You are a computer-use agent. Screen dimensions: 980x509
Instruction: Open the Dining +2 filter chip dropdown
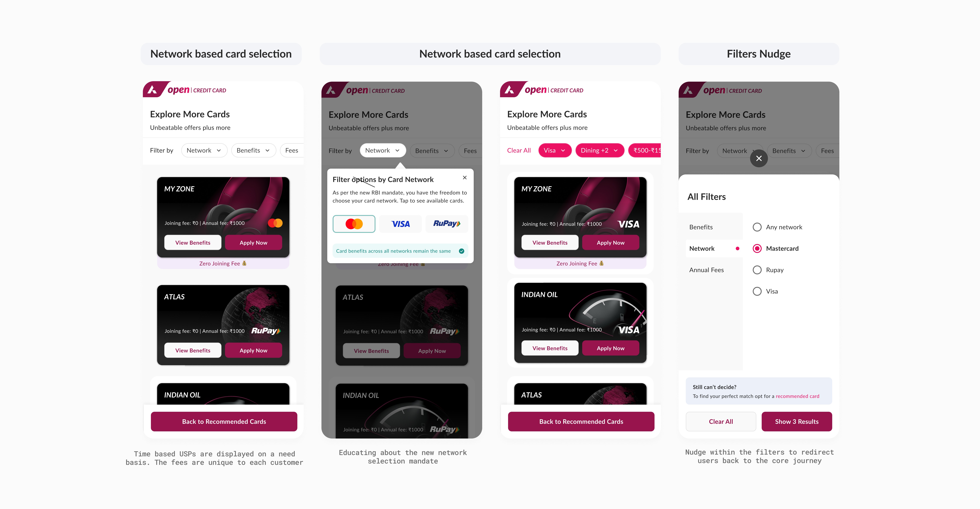point(600,150)
